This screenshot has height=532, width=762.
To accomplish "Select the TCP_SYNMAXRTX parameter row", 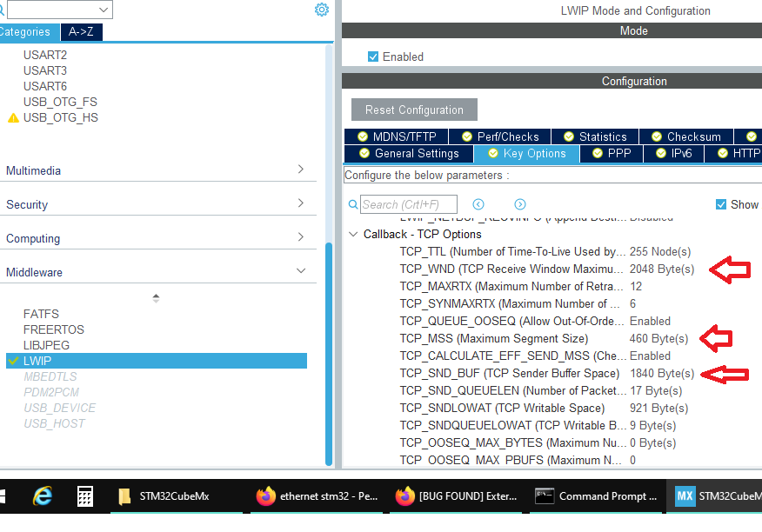I will coord(518,304).
